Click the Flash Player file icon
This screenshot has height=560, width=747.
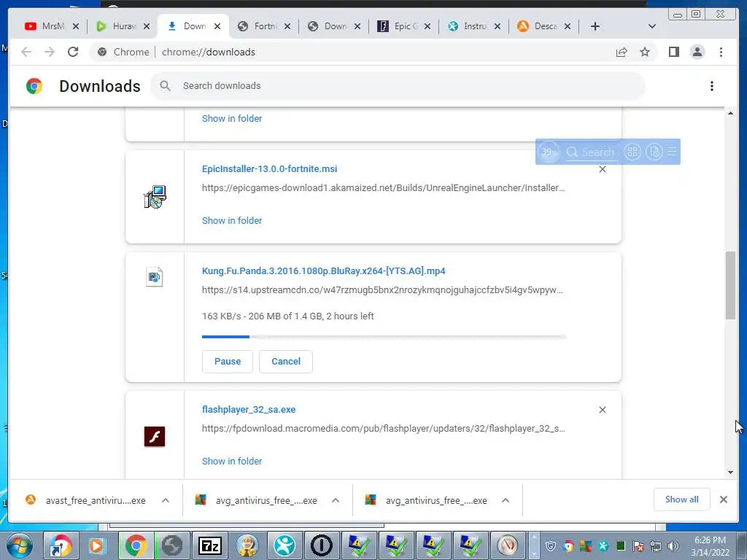pyautogui.click(x=155, y=436)
